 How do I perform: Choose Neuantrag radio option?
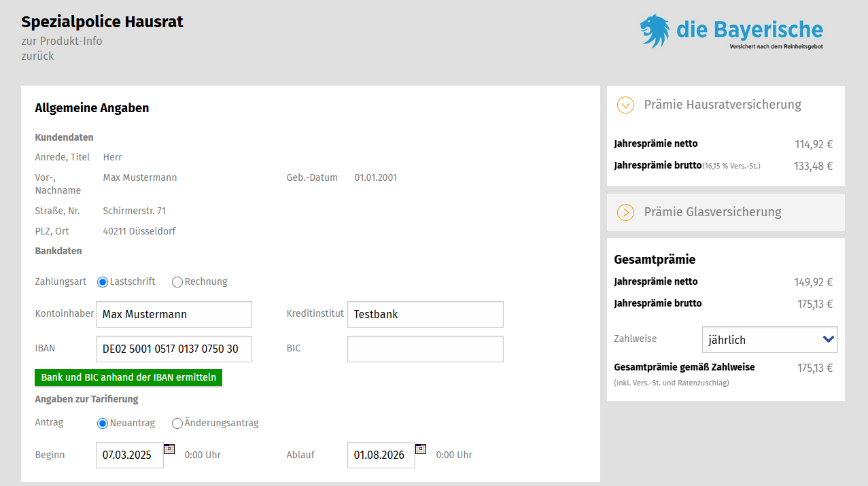(x=103, y=423)
